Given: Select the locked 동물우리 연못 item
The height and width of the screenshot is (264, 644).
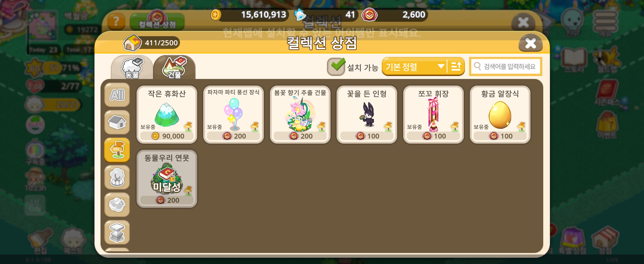Looking at the screenshot, I should tap(167, 179).
